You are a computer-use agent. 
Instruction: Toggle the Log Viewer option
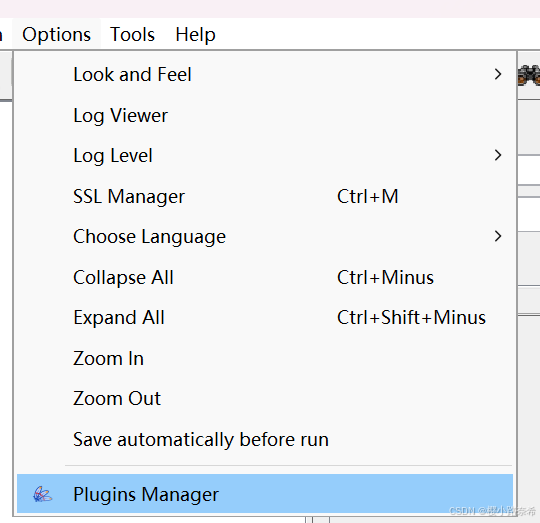tap(265, 115)
